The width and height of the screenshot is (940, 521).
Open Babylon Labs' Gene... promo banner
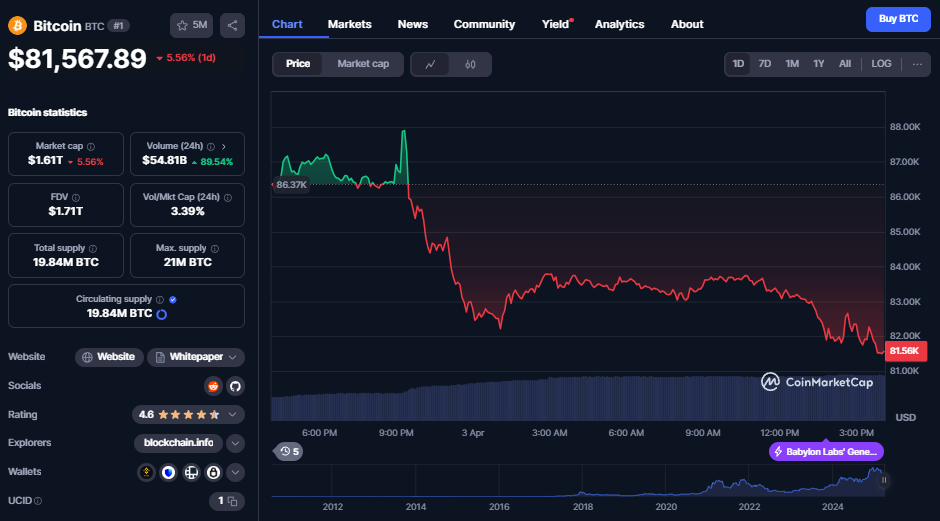[826, 451]
